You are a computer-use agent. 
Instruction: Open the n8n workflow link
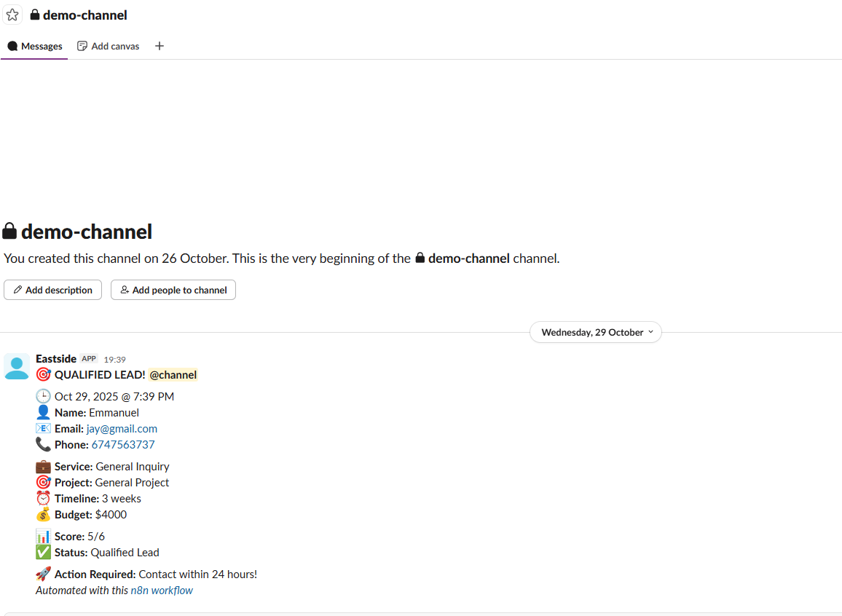(x=162, y=591)
